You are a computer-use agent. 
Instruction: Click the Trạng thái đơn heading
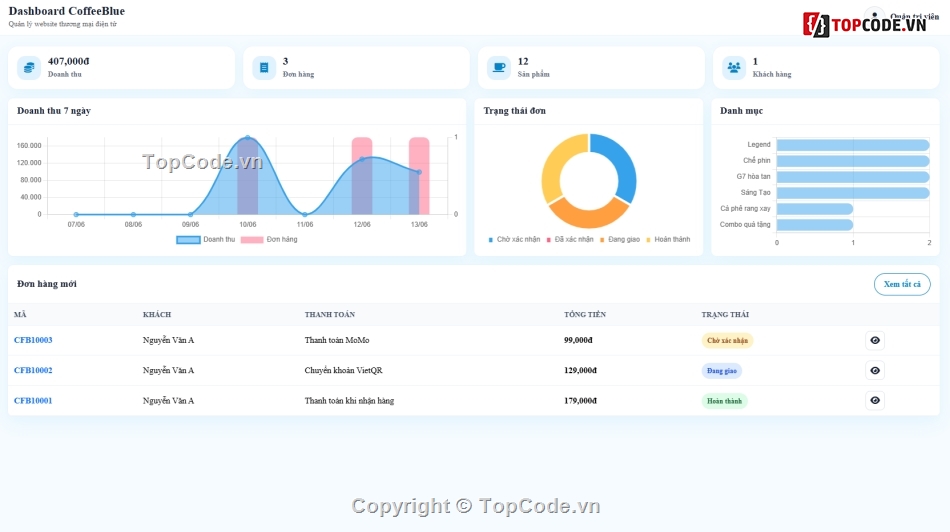tap(514, 111)
